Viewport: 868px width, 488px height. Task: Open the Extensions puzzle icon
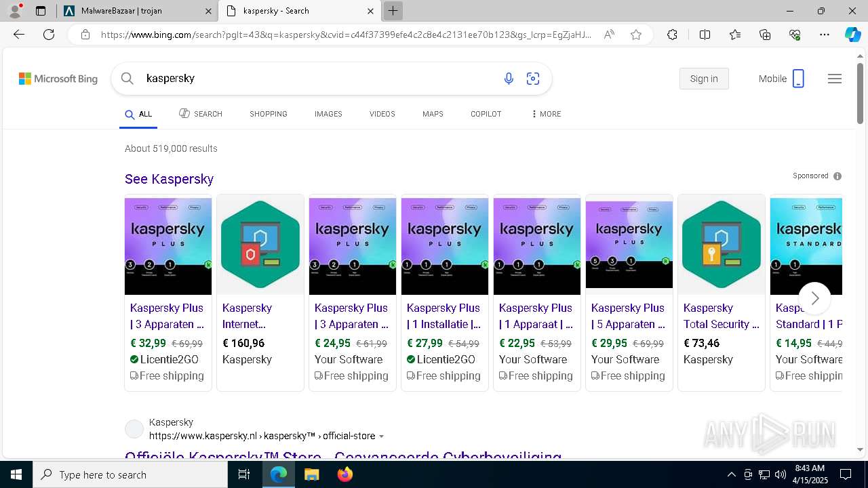click(x=672, y=35)
